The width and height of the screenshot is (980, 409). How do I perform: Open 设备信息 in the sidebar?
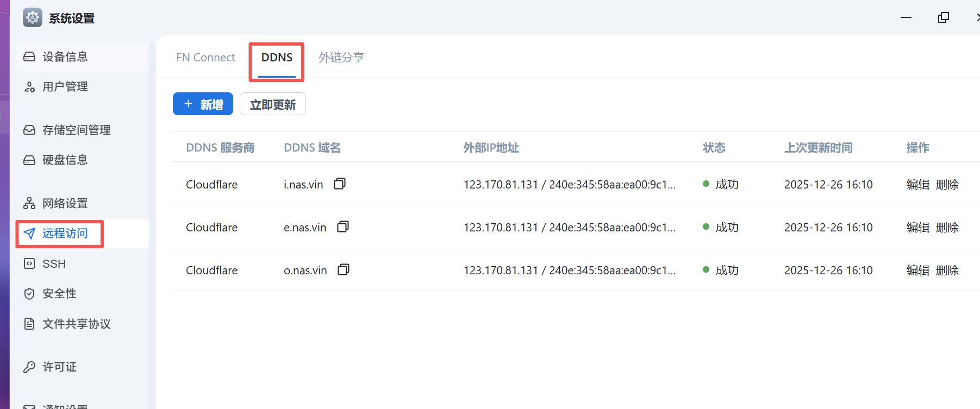click(83, 56)
